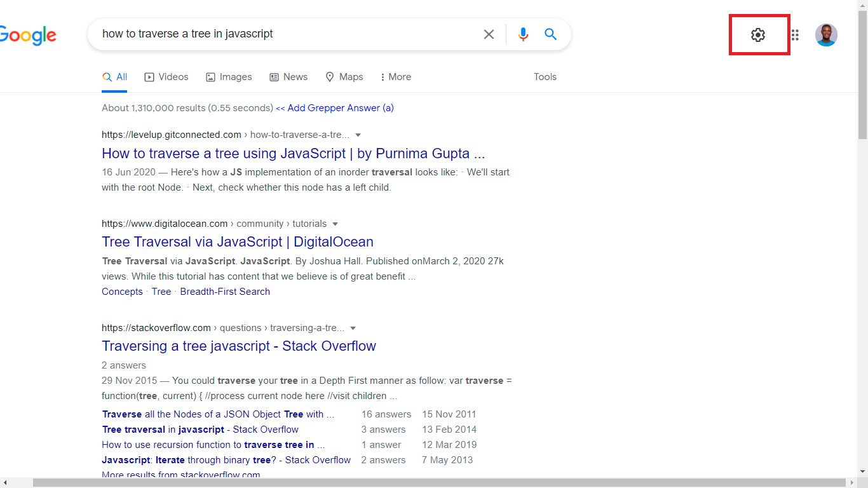
Task: Open 'How to use recursion function to traverse tree'
Action: (214, 445)
